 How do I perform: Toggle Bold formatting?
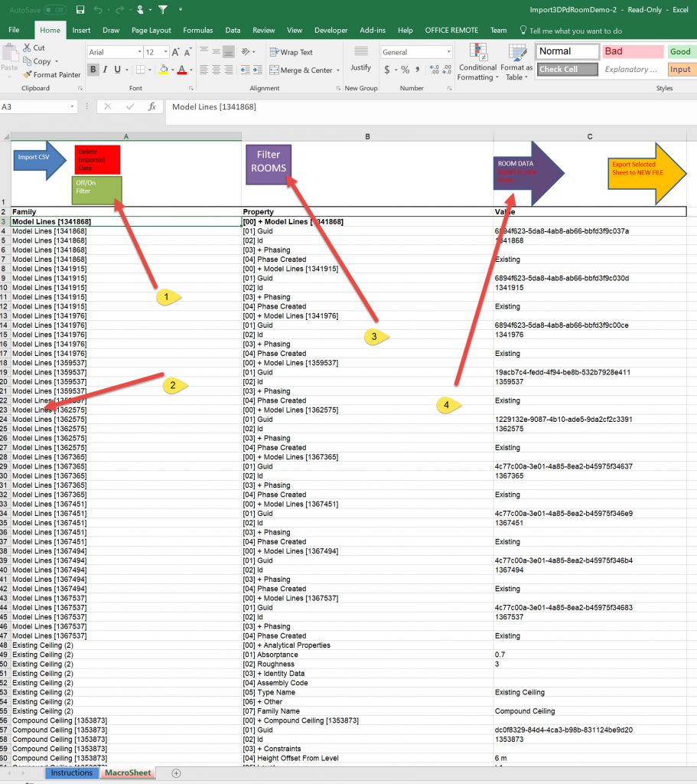93,70
